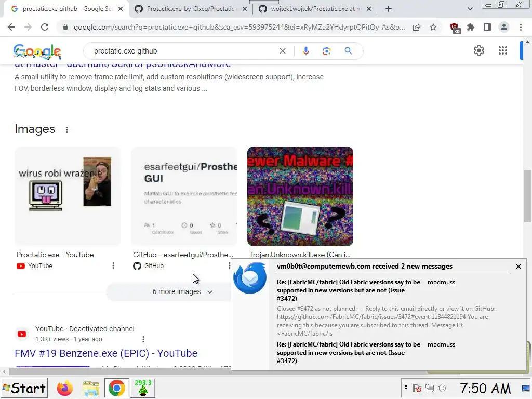The width and height of the screenshot is (532, 399).
Task: Open a new Chrome tab
Action: 389,9
